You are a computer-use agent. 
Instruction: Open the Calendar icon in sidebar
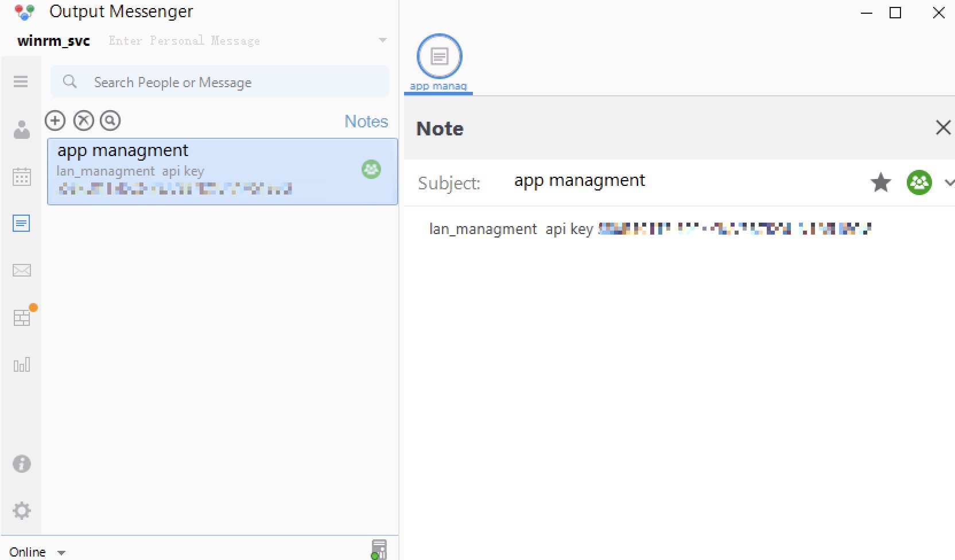[22, 176]
